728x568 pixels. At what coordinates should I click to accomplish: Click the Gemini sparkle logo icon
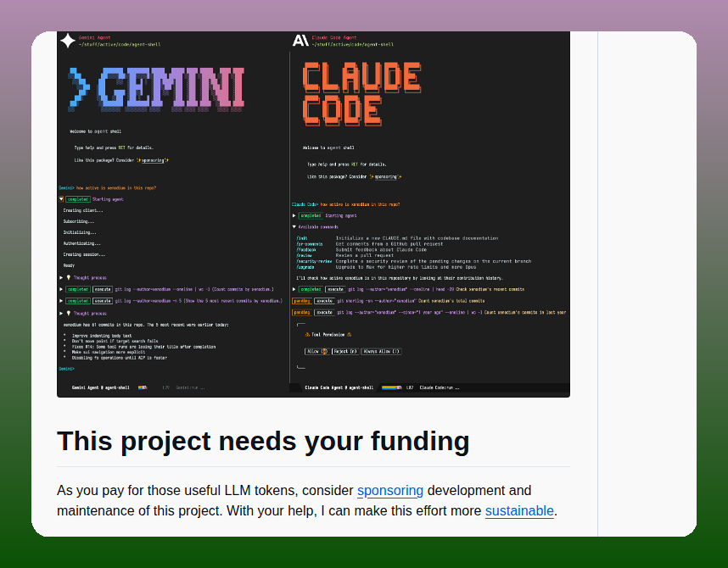[68, 41]
